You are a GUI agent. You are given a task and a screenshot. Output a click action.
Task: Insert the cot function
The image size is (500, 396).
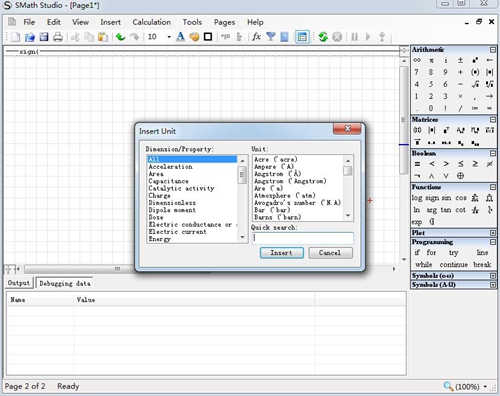pos(460,210)
